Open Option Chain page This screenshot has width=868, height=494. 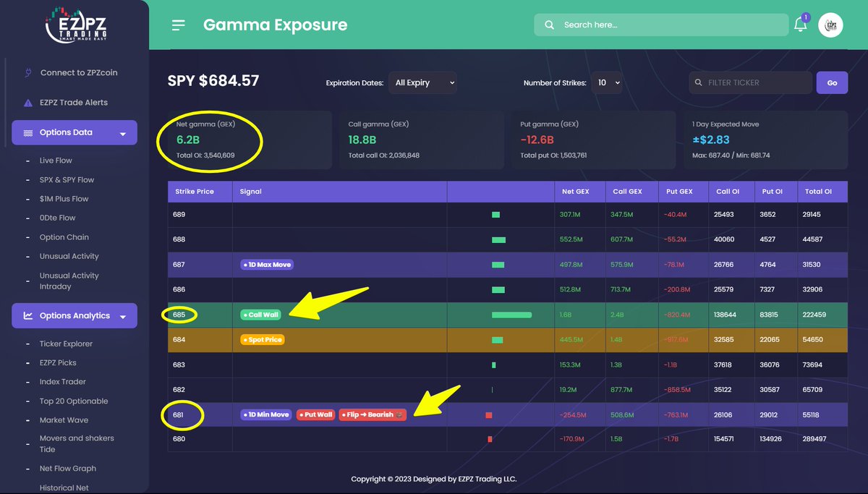[x=64, y=237]
